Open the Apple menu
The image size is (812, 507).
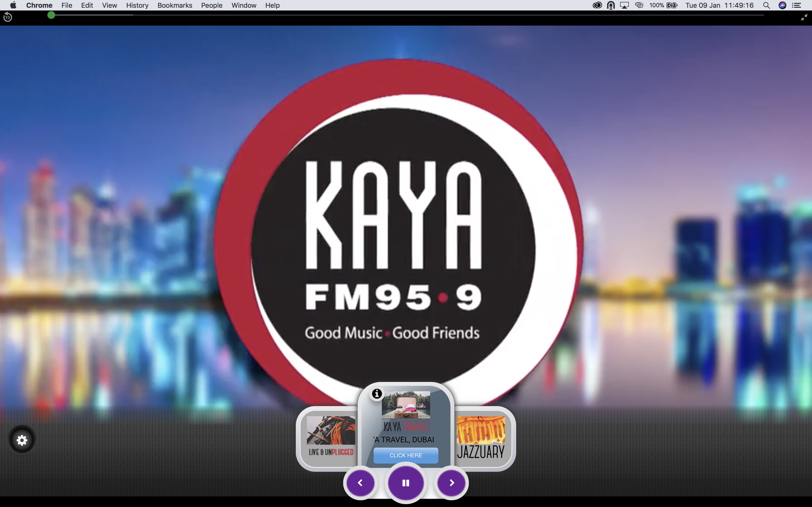point(13,5)
